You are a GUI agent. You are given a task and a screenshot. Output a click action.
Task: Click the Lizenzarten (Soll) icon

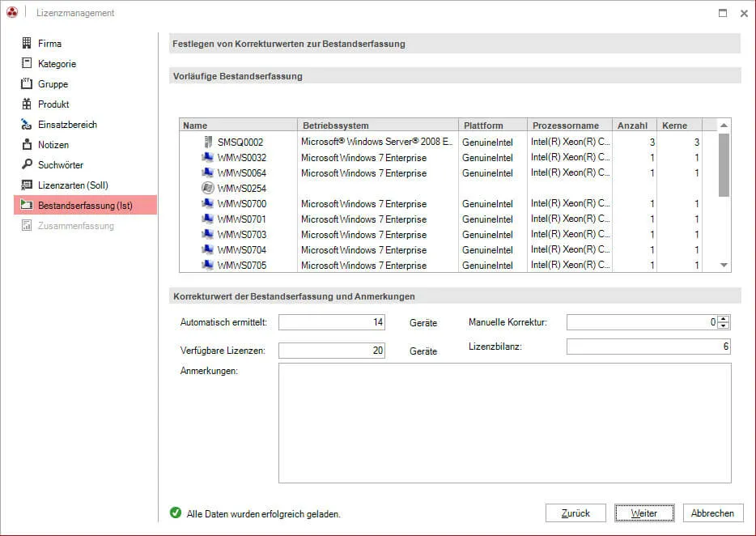[x=27, y=185]
